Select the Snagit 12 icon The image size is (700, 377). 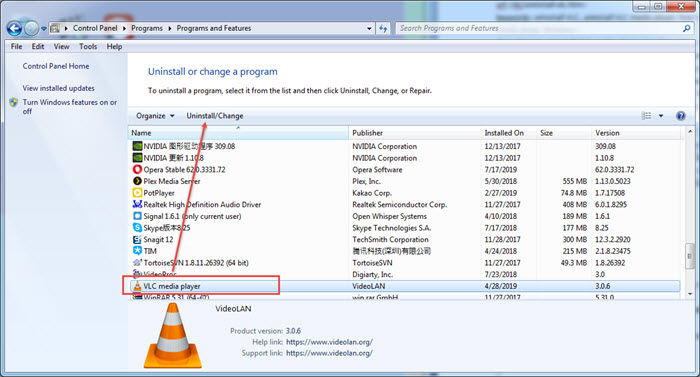[x=138, y=239]
